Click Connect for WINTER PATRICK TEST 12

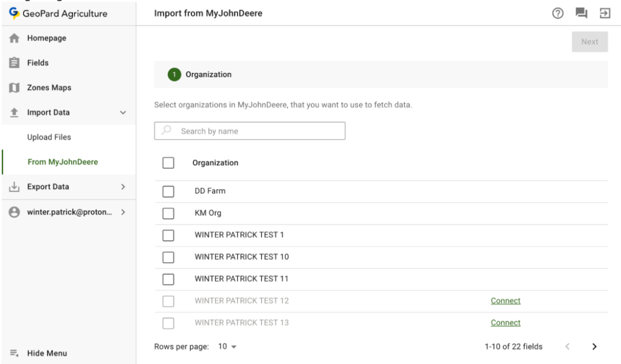[506, 301]
